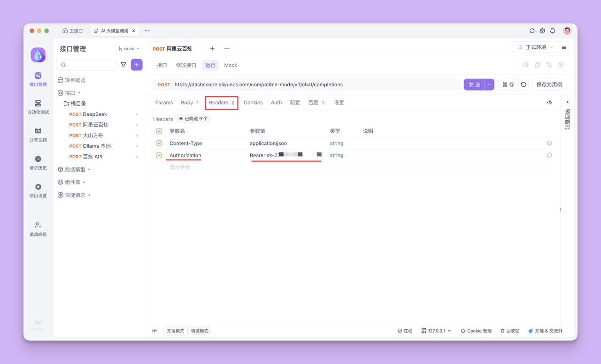Open the 127.0.0.1 proxy dropdown
This screenshot has height=364, width=601.
pyautogui.click(x=436, y=331)
